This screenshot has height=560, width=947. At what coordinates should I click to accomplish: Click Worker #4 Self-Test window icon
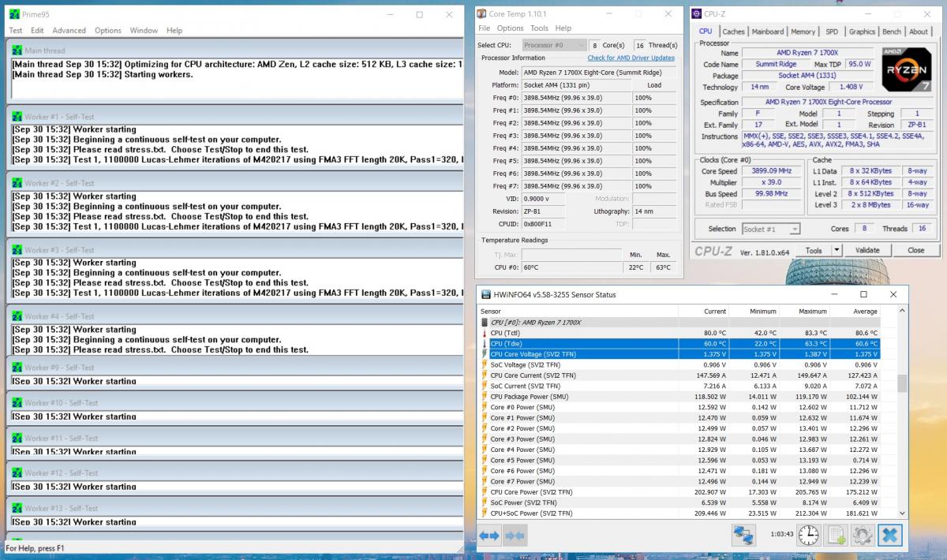coord(17,316)
